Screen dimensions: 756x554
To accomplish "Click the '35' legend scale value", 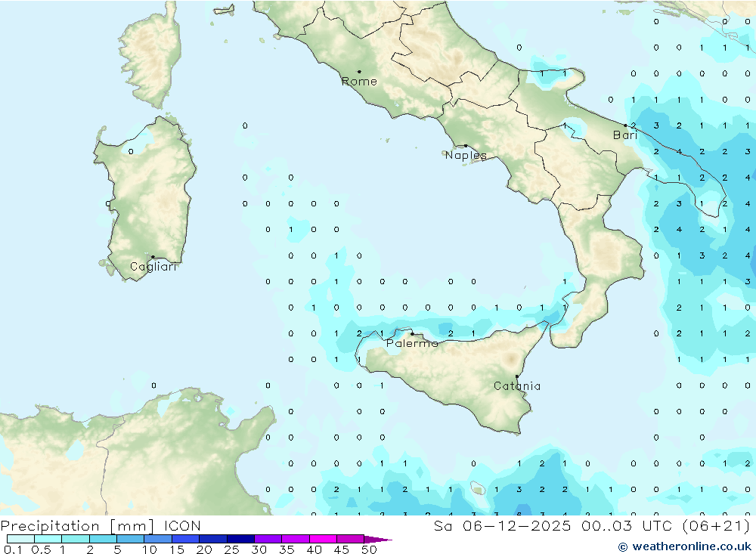I will (287, 549).
